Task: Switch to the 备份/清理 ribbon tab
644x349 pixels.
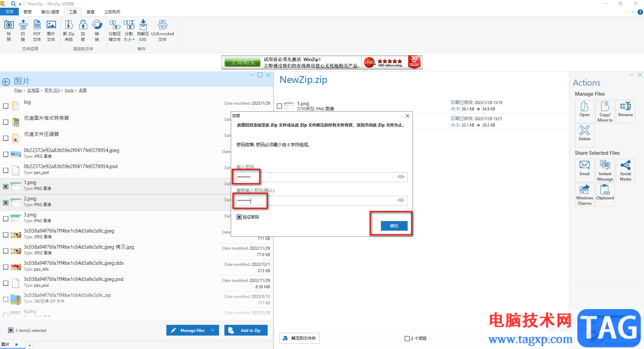Action: [x=50, y=12]
